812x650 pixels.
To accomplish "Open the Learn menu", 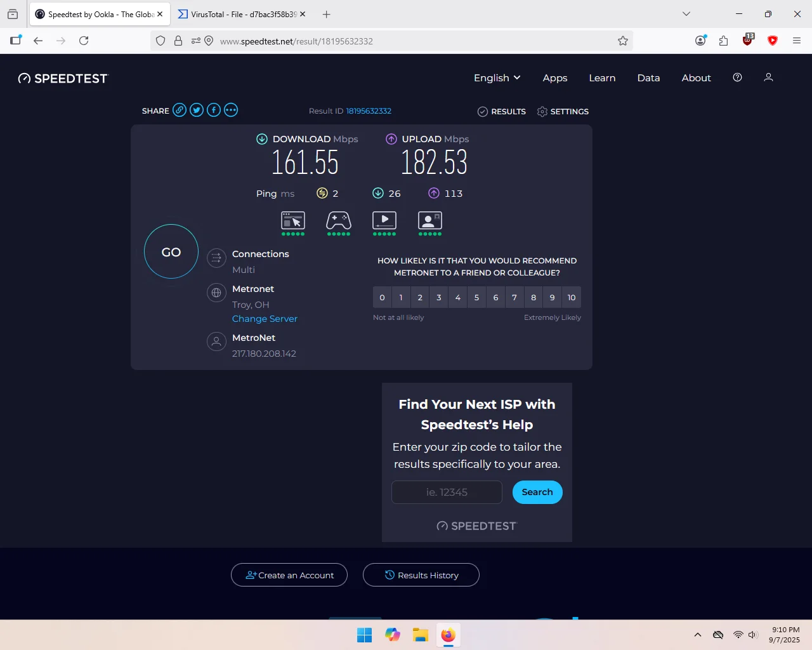I will (x=602, y=78).
